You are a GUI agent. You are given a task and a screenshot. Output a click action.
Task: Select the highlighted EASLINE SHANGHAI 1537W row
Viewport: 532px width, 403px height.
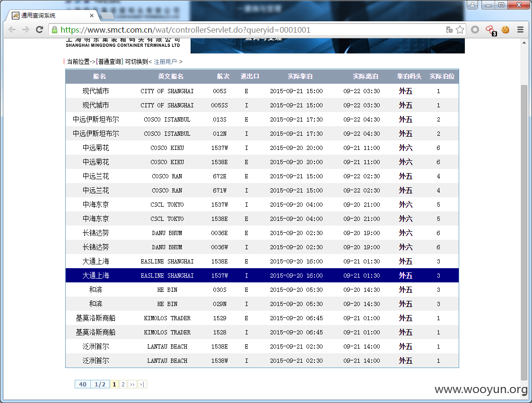[262, 275]
